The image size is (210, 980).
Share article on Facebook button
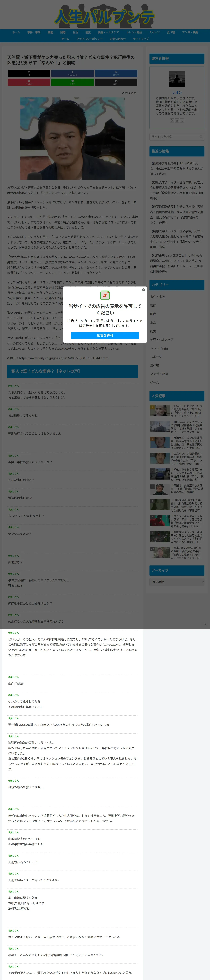[72, 73]
